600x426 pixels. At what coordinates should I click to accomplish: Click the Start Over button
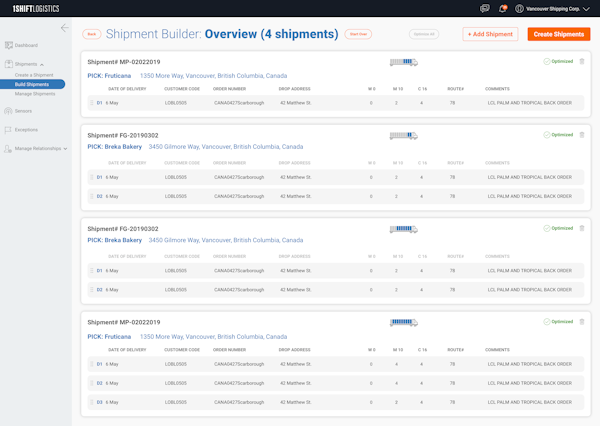358,34
